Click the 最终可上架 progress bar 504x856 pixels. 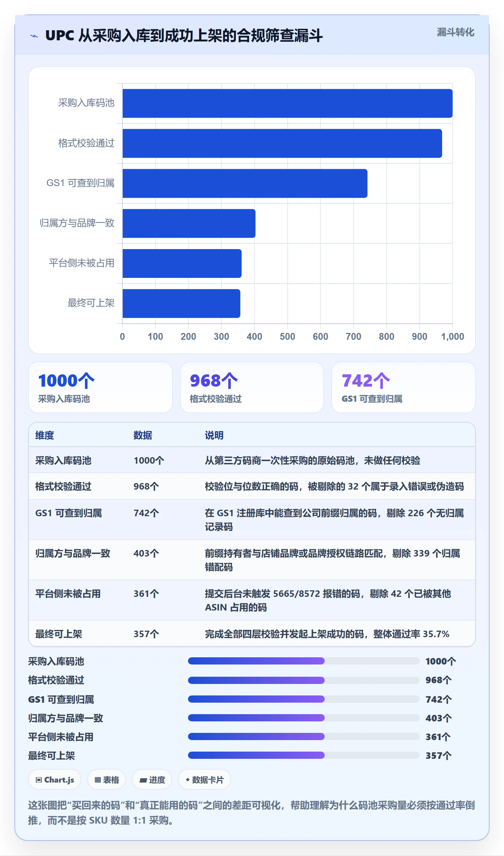coord(303,755)
